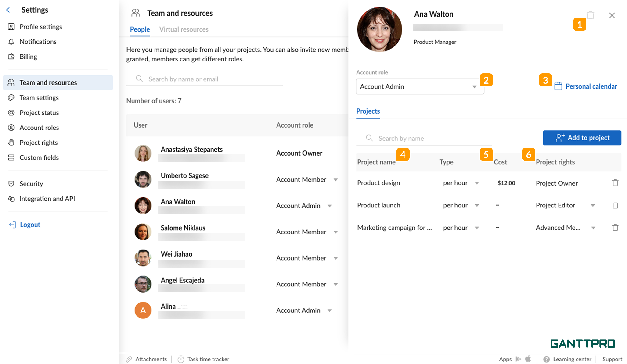Delete user Ana Walton via top trash icon
Viewport: 627px width, 364px height.
click(x=591, y=15)
